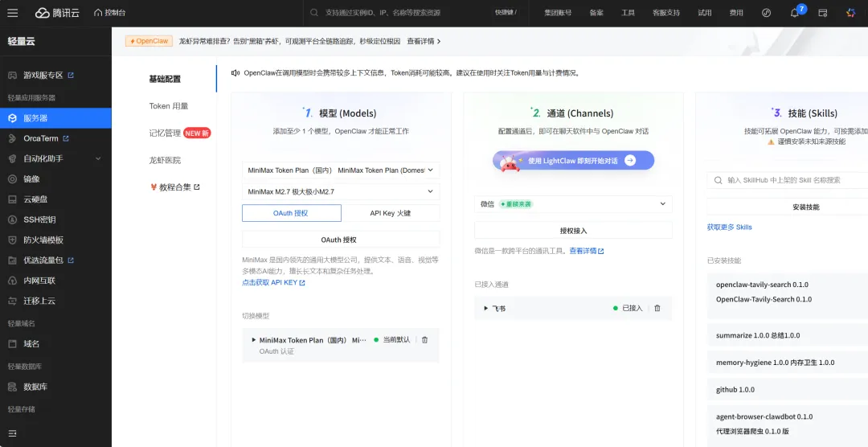Focus the SkillHub skill name search field

[787, 180]
